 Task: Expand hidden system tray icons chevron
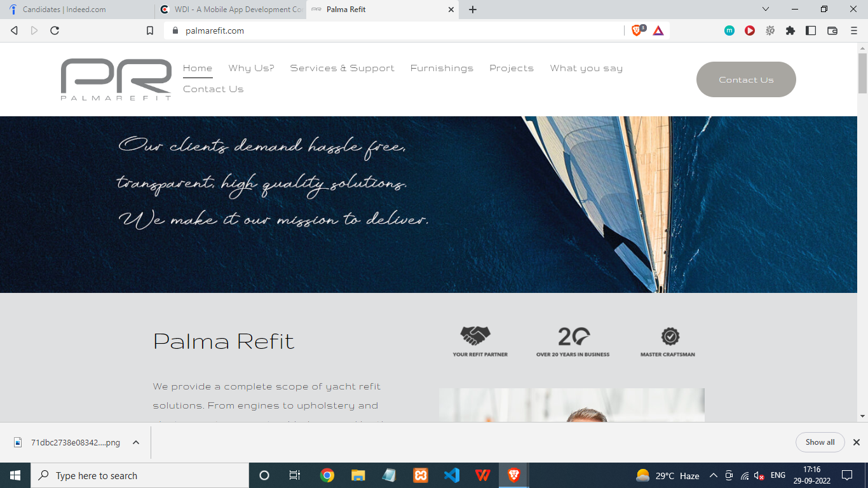click(713, 475)
